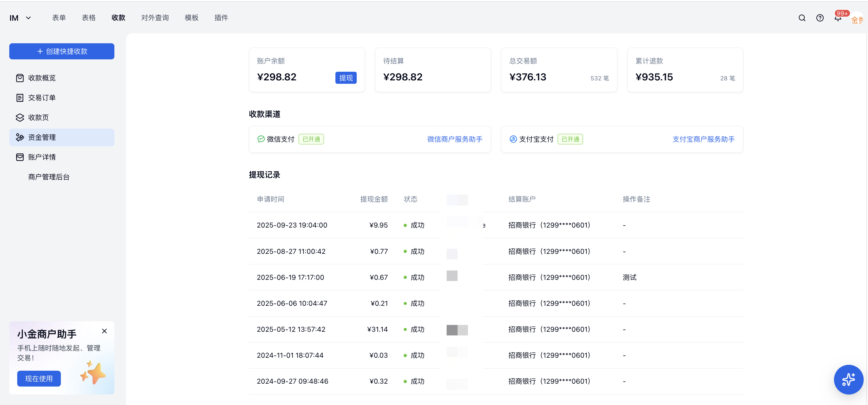The width and height of the screenshot is (868, 405).
Task: Open the help question mark icon
Action: [820, 18]
